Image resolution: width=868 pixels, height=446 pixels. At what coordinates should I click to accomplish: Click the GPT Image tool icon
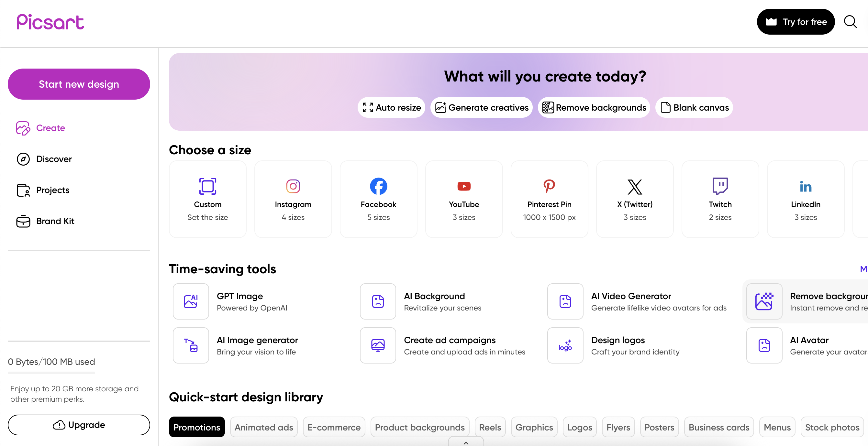191,301
